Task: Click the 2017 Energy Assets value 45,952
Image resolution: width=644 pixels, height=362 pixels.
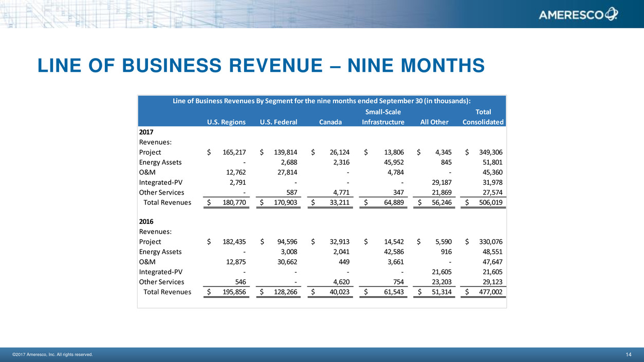Action: click(391, 162)
